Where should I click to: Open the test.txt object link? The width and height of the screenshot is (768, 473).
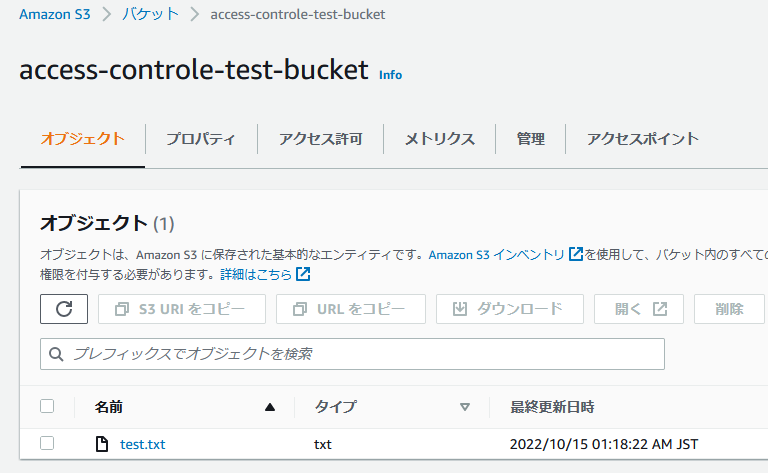point(142,444)
